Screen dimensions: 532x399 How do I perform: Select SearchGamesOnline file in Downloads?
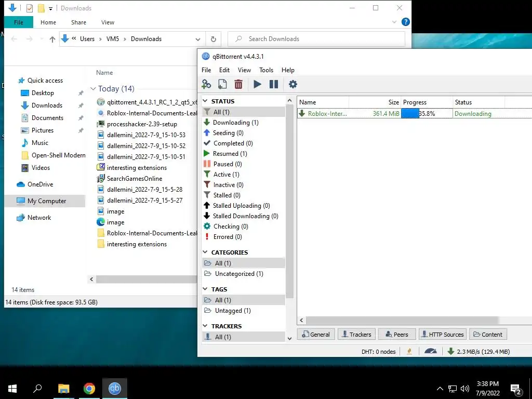click(x=135, y=179)
